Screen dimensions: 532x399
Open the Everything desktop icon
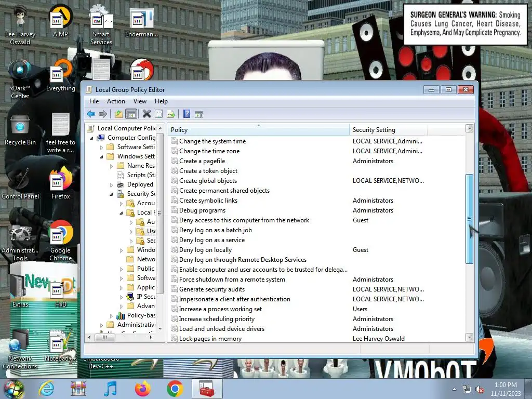61,75
